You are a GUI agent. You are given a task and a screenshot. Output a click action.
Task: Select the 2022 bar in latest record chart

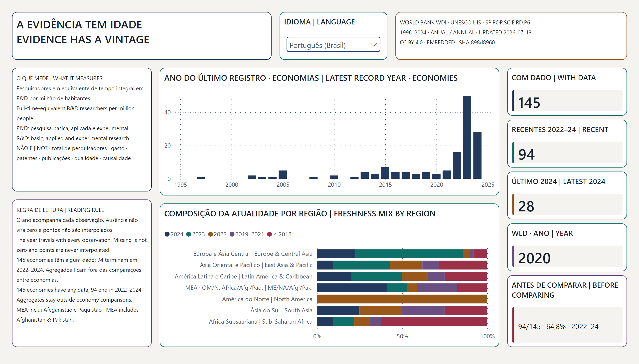[457, 166]
